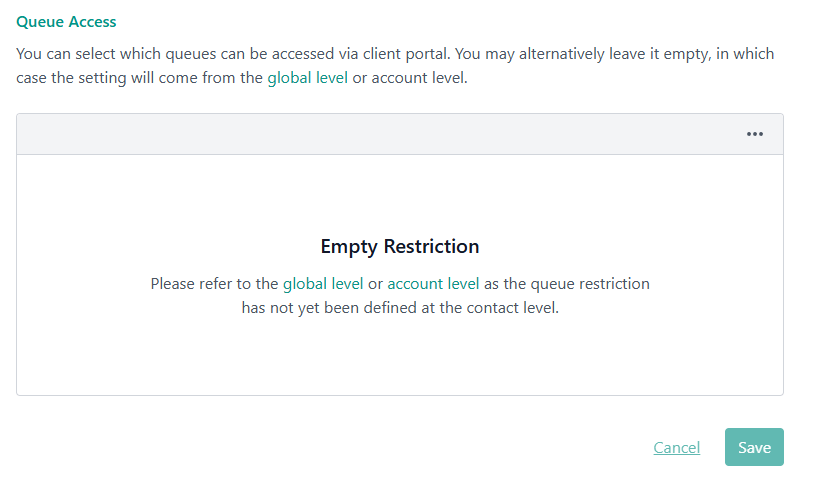This screenshot has width=819, height=501.
Task: Open global level link in Empty Restriction message
Action: 323,283
